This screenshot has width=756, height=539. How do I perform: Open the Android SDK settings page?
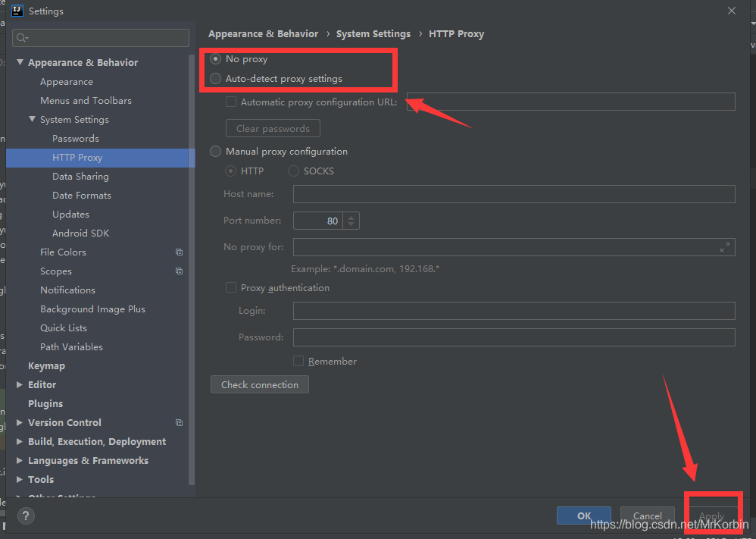(80, 233)
